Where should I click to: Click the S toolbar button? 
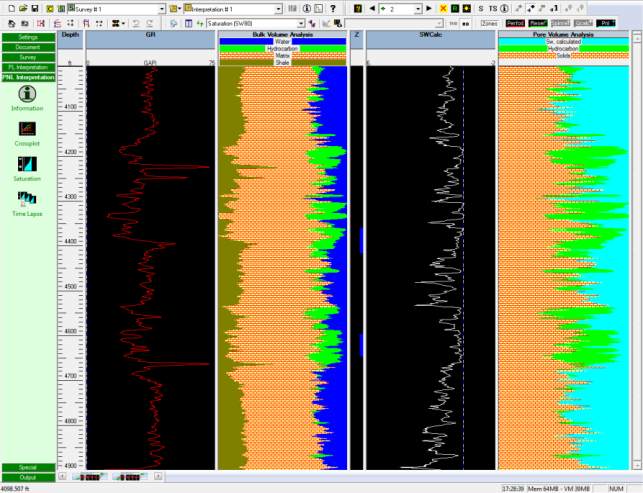pos(481,9)
